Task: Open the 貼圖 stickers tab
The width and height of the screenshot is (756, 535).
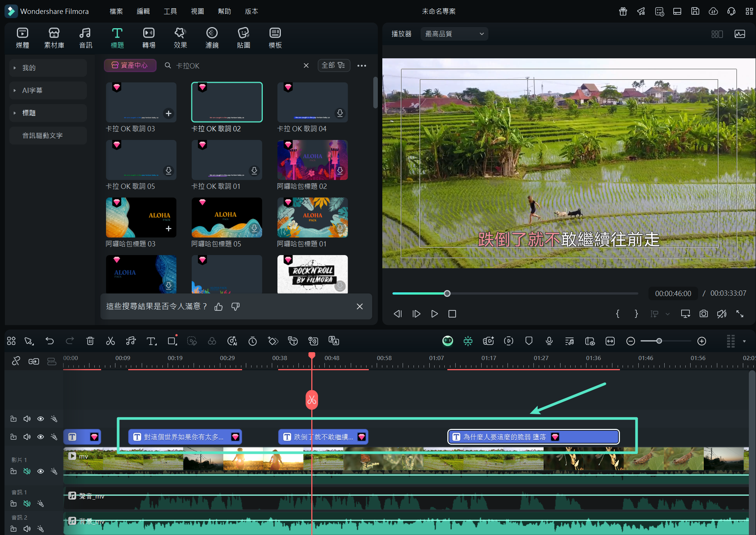Action: 244,38
